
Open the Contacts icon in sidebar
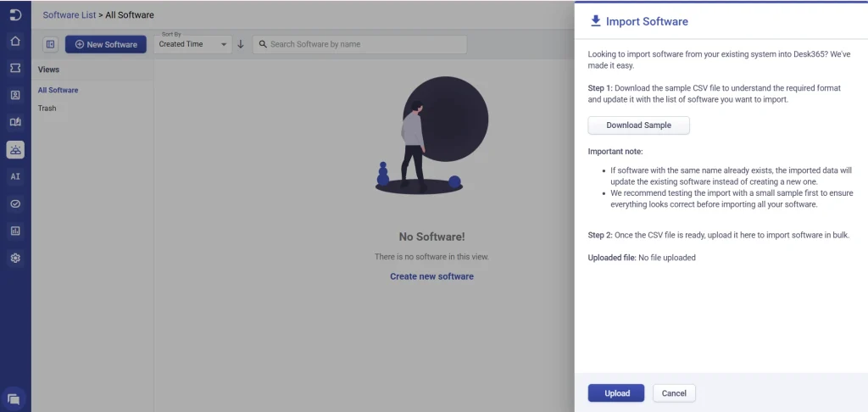[x=15, y=95]
